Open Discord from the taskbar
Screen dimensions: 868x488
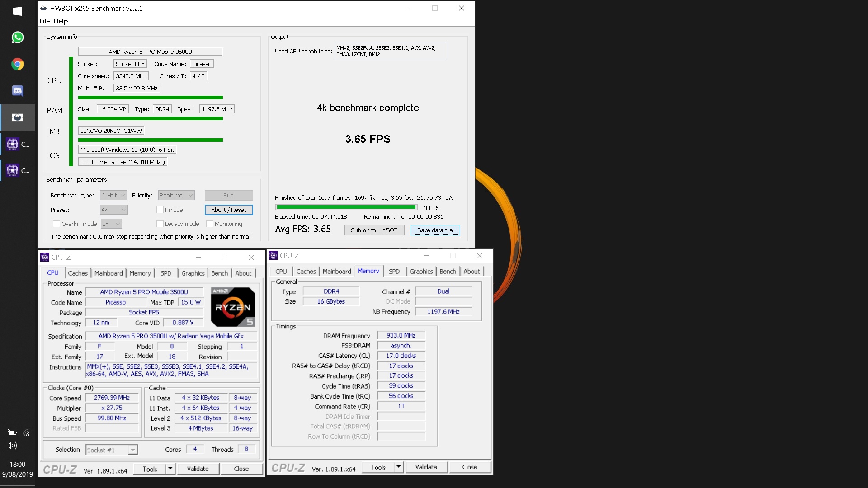[x=18, y=91]
